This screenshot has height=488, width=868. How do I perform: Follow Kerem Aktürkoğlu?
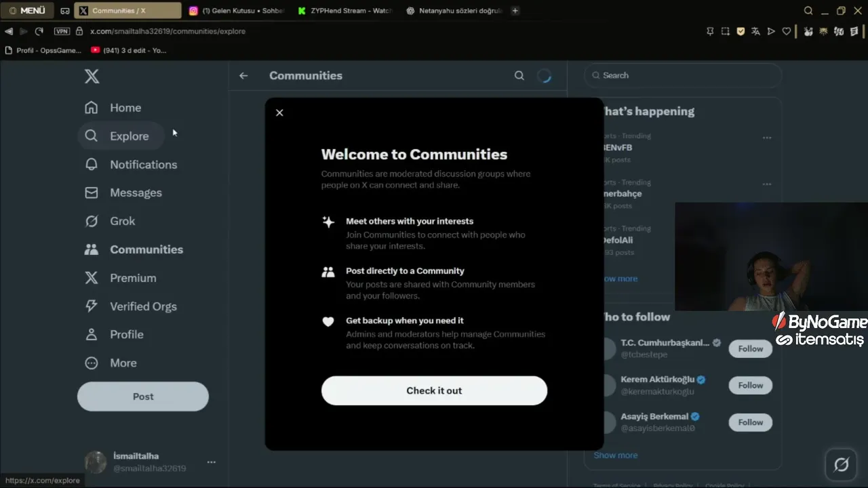coord(751,385)
